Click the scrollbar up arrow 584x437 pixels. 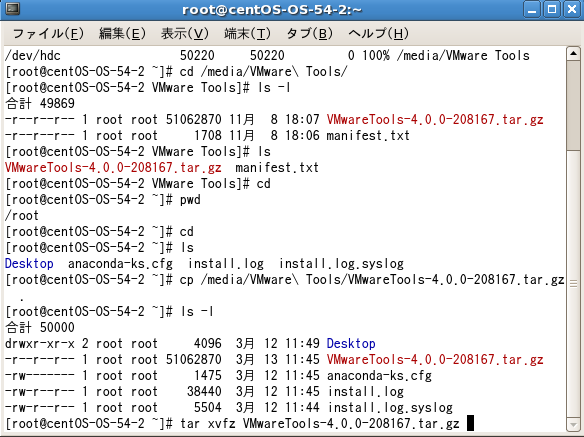coord(574,54)
